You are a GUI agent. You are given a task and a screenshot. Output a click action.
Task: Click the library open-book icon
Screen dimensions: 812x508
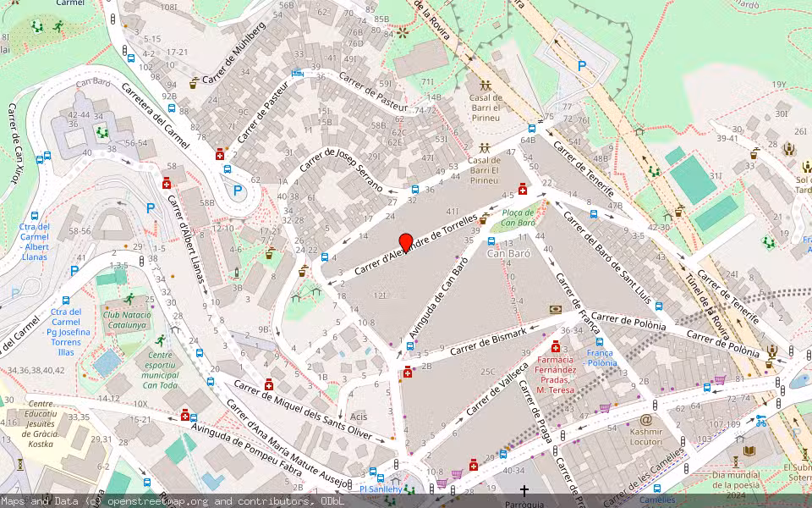tap(749, 451)
